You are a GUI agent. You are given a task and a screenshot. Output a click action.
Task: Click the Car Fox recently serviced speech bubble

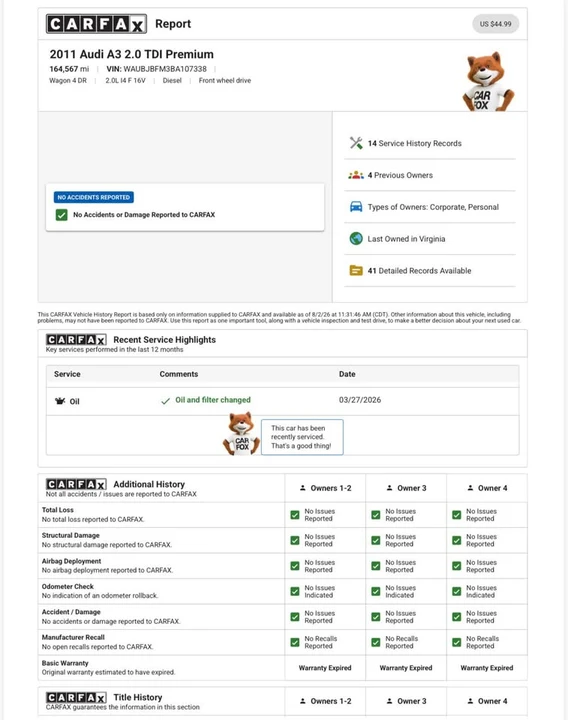[x=302, y=437]
